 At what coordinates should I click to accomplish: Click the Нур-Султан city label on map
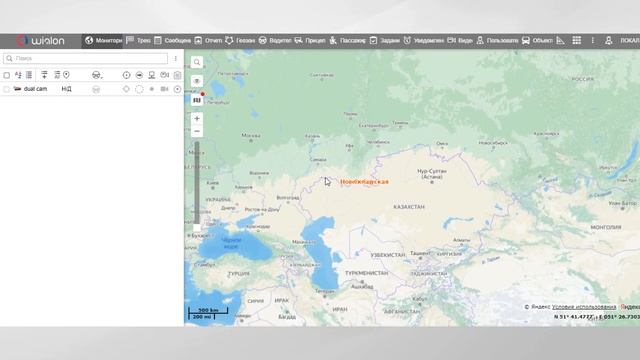click(432, 174)
